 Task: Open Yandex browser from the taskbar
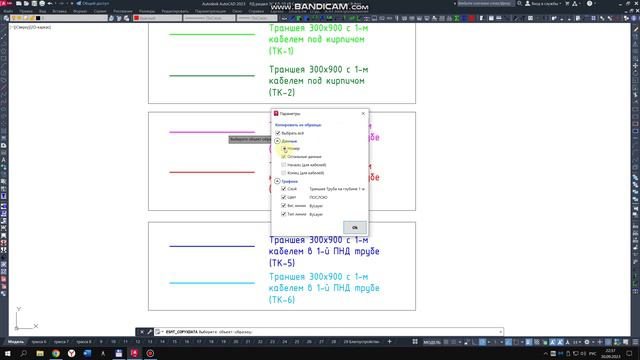tap(71, 353)
